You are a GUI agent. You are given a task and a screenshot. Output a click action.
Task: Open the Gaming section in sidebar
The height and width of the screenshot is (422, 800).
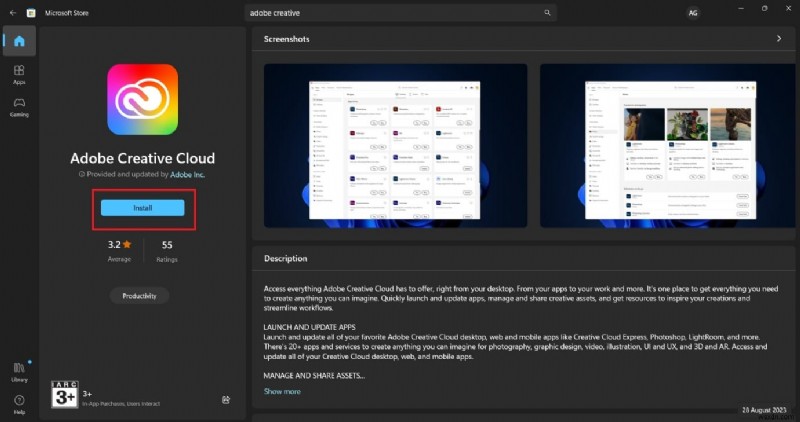click(19, 107)
